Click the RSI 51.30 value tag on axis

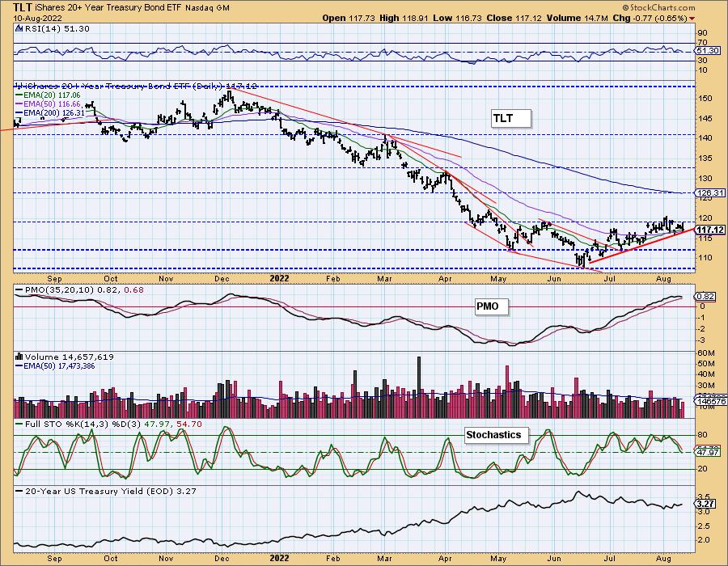(x=709, y=50)
